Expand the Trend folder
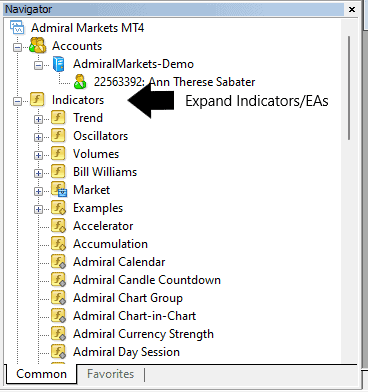This screenshot has height=392, width=368. point(38,119)
